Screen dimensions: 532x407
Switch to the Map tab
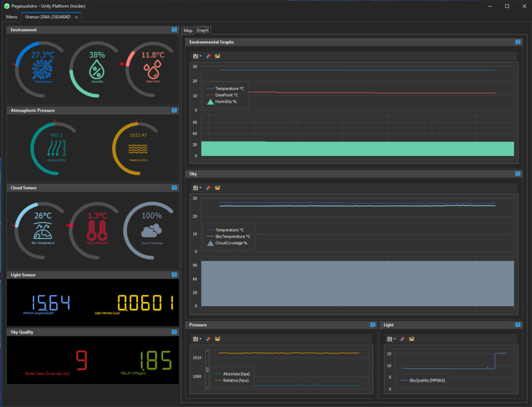188,31
